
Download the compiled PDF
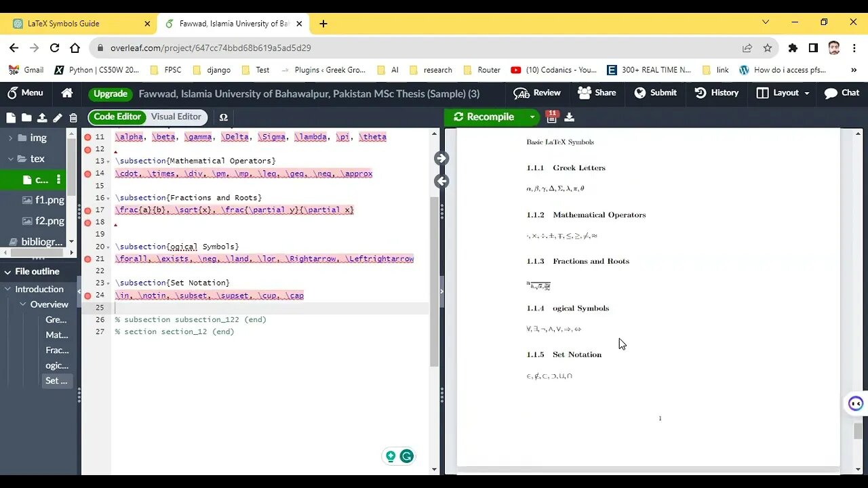[x=569, y=117]
